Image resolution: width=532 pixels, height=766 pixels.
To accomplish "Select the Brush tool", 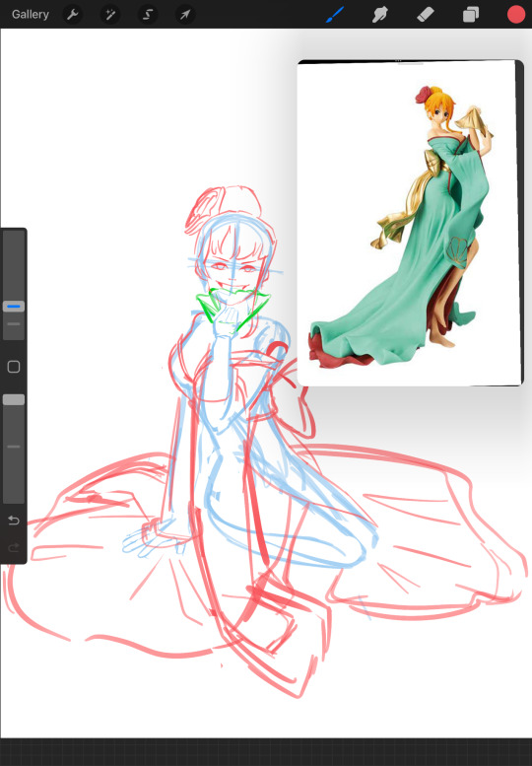I will click(x=335, y=15).
